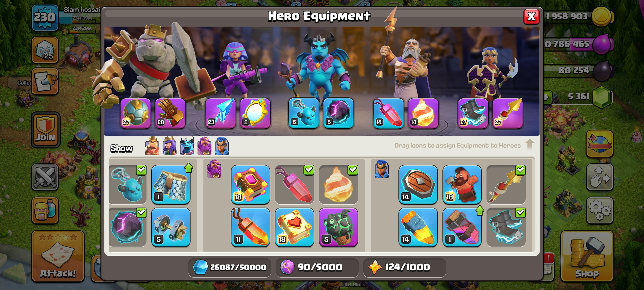This screenshot has width=644, height=290.
Task: Select the Hog Rider Puppet equipment level 18
Action: [462, 184]
